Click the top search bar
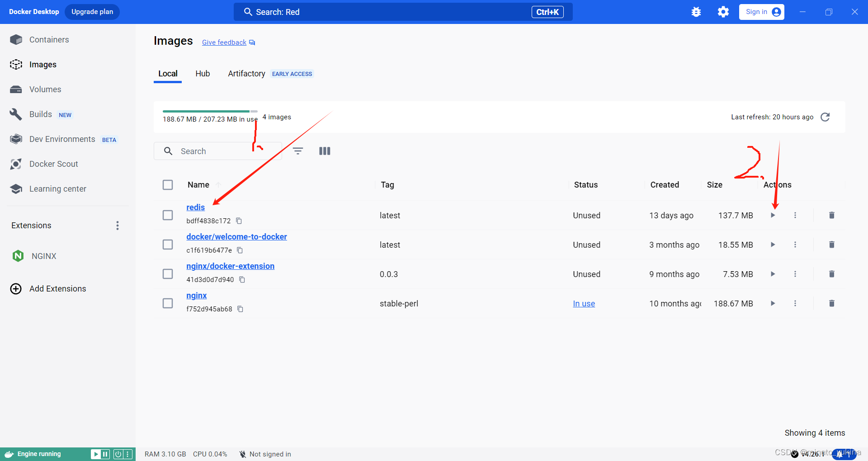 [403, 12]
